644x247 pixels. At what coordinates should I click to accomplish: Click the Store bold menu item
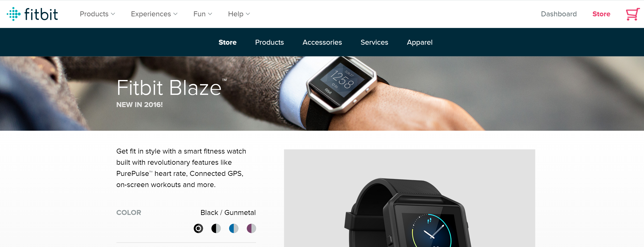(x=227, y=42)
